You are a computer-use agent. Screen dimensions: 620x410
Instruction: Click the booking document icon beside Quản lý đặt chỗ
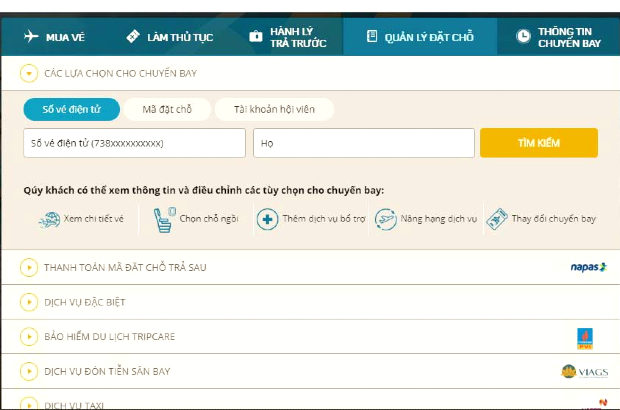(x=372, y=36)
